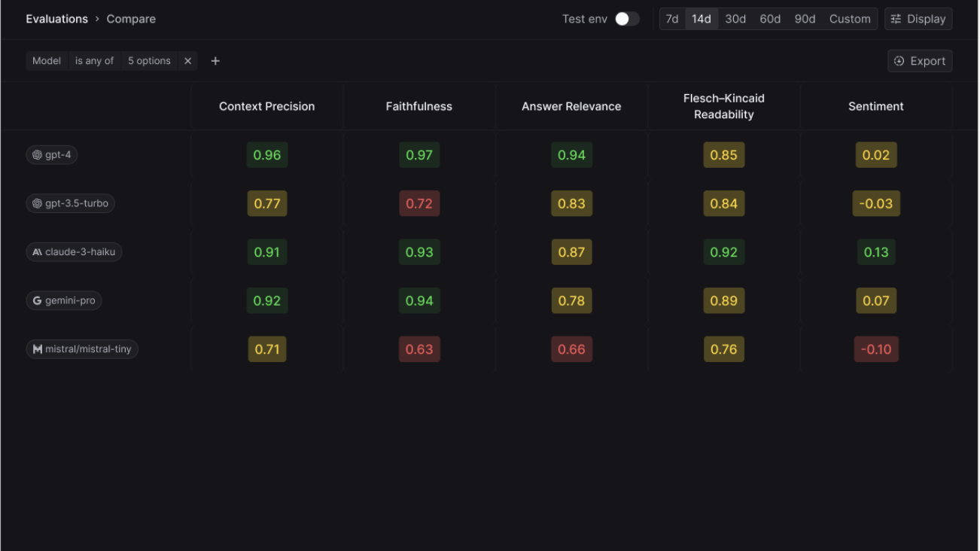The width and height of the screenshot is (980, 551).
Task: Click the Export button
Action: point(920,61)
